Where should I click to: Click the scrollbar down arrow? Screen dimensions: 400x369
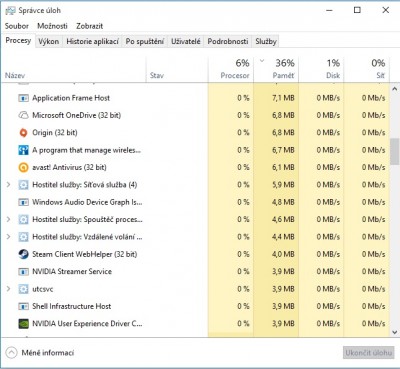pos(395,332)
